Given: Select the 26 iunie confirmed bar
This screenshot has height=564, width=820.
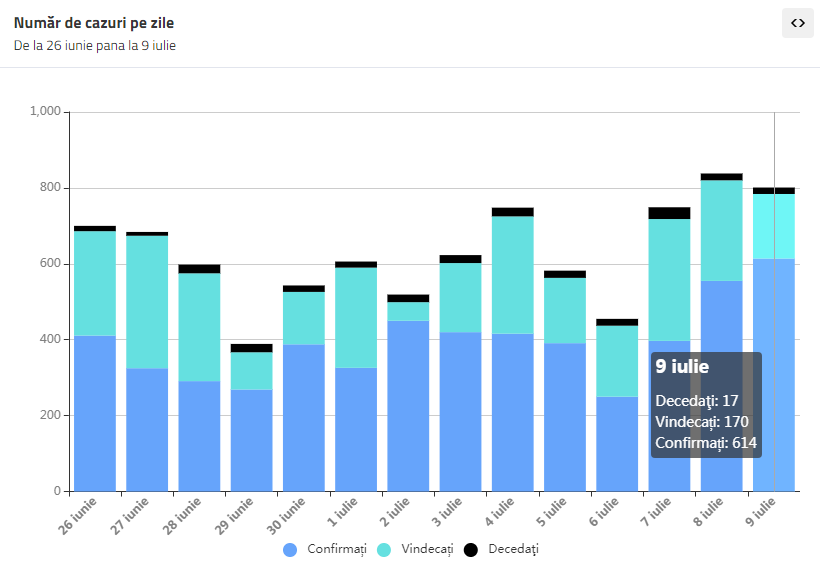Looking at the screenshot, I should coord(95,413).
